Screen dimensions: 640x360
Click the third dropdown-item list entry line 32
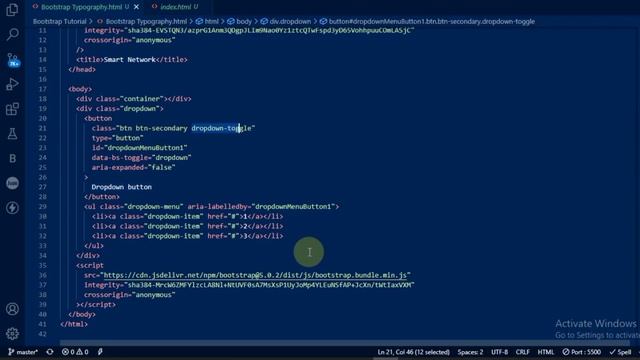(187, 236)
